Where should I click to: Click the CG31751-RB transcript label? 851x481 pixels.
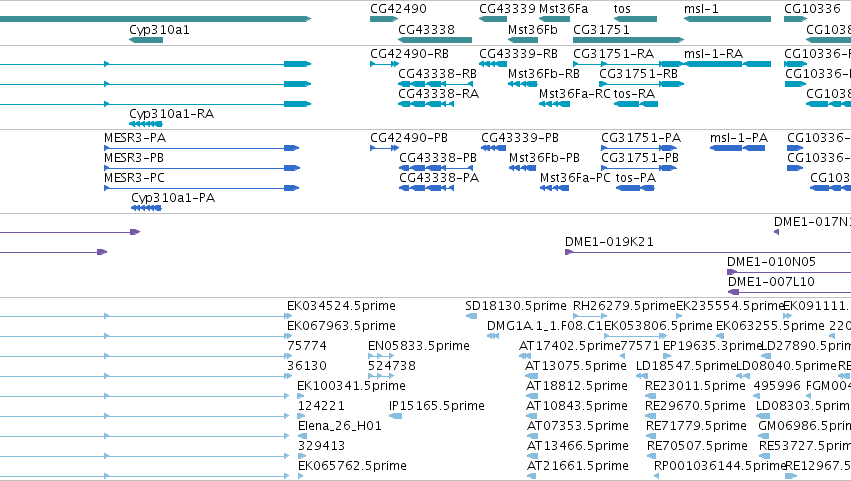coord(638,74)
